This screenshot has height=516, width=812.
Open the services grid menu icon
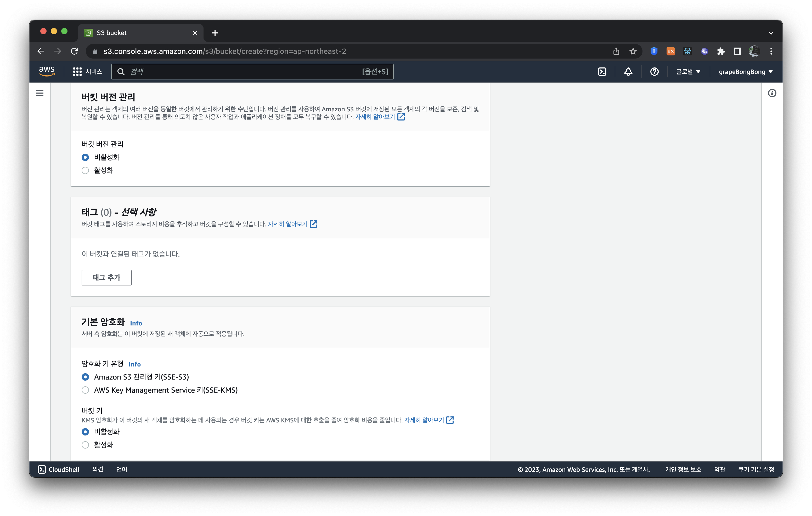point(77,71)
